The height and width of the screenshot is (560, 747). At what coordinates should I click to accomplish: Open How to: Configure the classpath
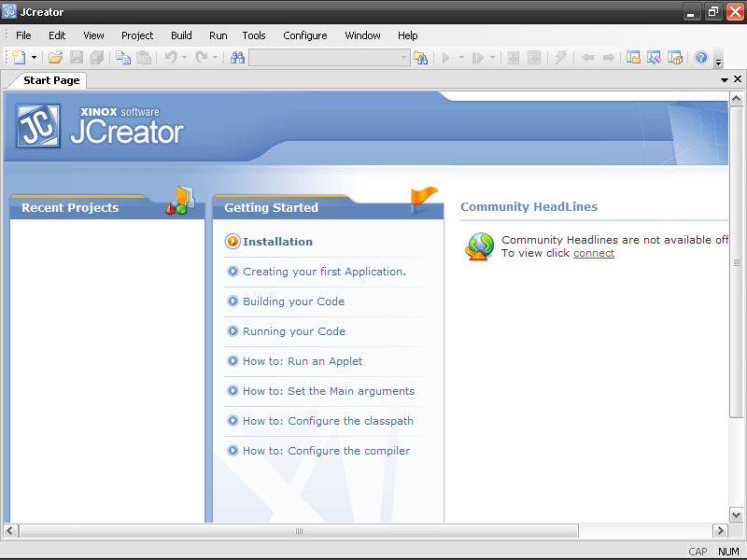(328, 421)
